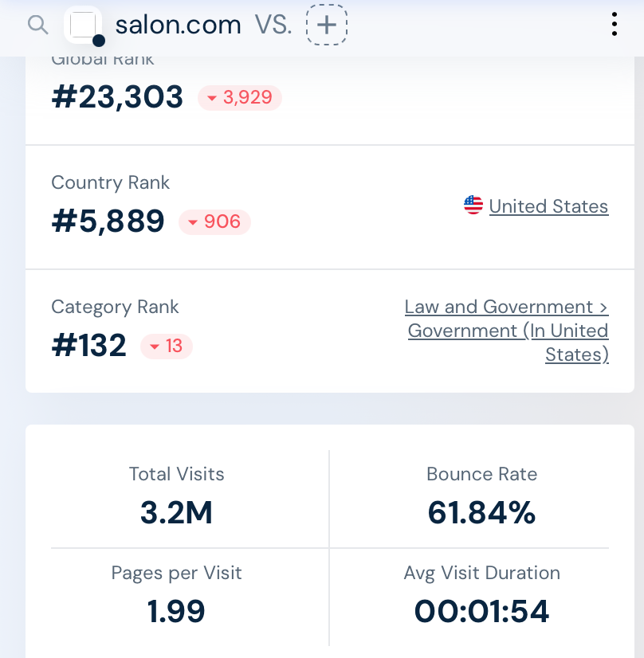Viewport: 644px width, 658px height.
Task: Open the United States country link
Action: 548,206
